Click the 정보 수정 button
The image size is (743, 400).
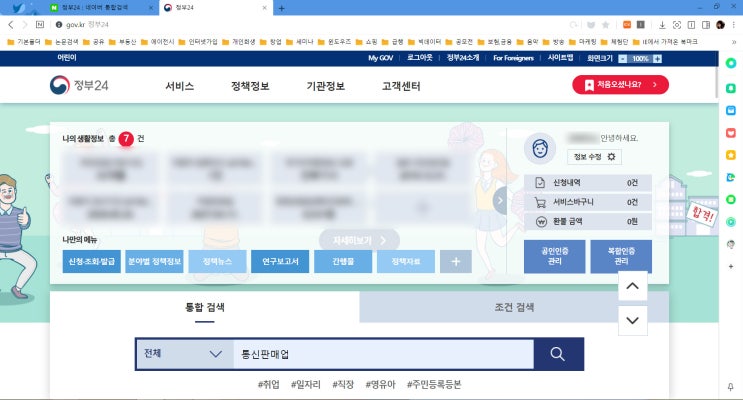594,157
